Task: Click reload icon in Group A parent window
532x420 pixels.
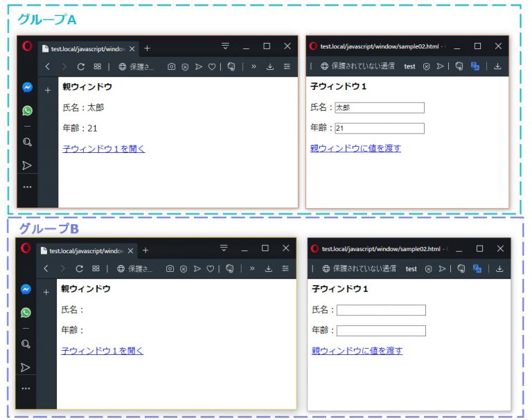Action: 81,67
